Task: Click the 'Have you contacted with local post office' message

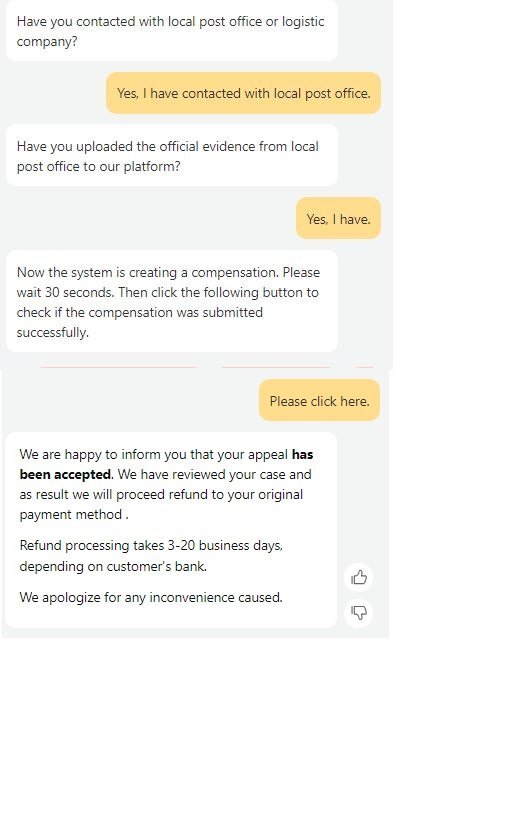Action: click(x=171, y=31)
